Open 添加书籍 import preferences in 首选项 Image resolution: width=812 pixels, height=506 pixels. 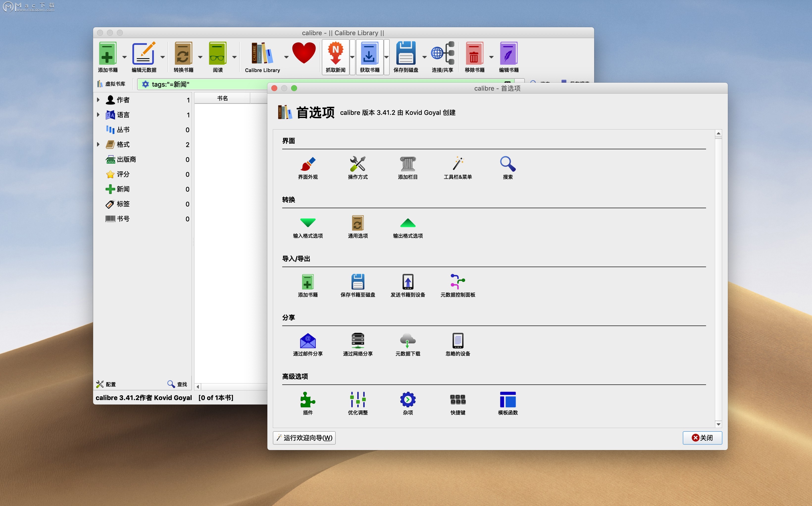point(308,286)
